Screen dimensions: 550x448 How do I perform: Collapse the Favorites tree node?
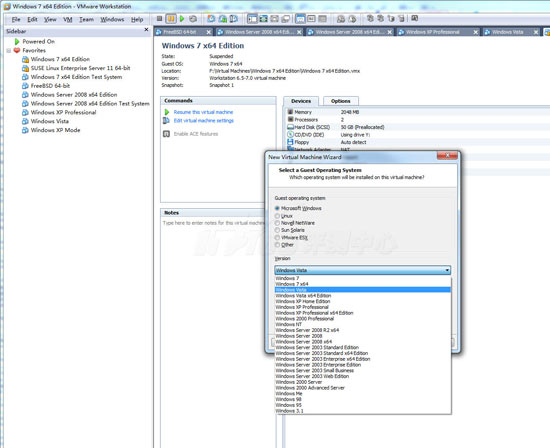tap(8, 51)
